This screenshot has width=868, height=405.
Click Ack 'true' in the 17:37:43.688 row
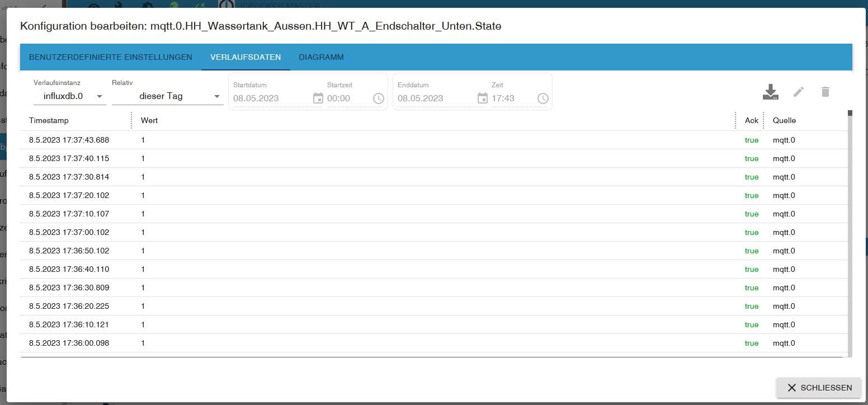pyautogui.click(x=752, y=140)
